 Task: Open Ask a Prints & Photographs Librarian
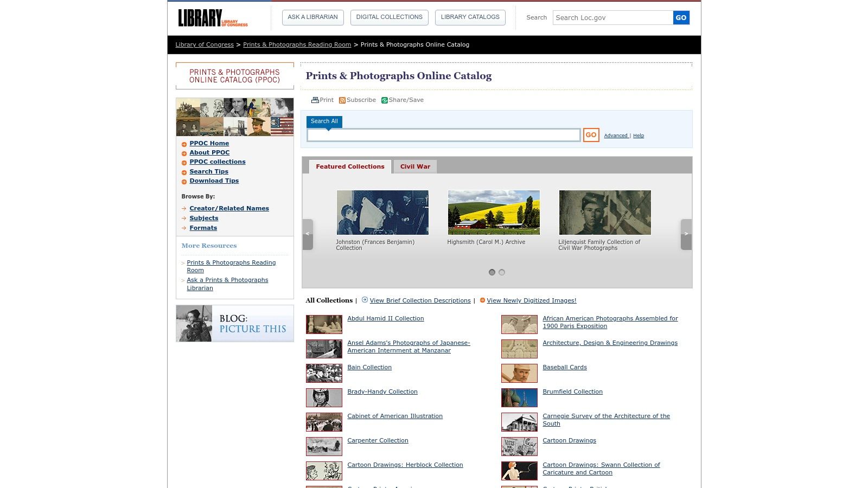point(227,284)
